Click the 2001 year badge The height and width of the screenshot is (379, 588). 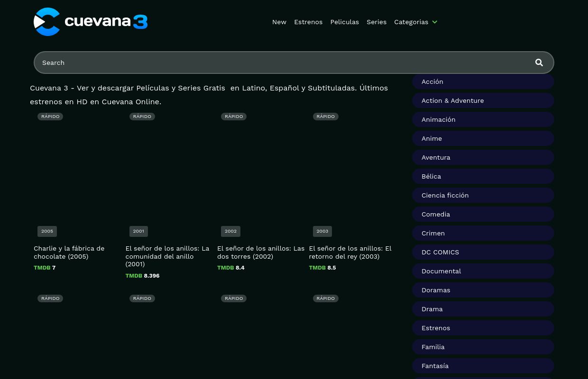click(138, 231)
